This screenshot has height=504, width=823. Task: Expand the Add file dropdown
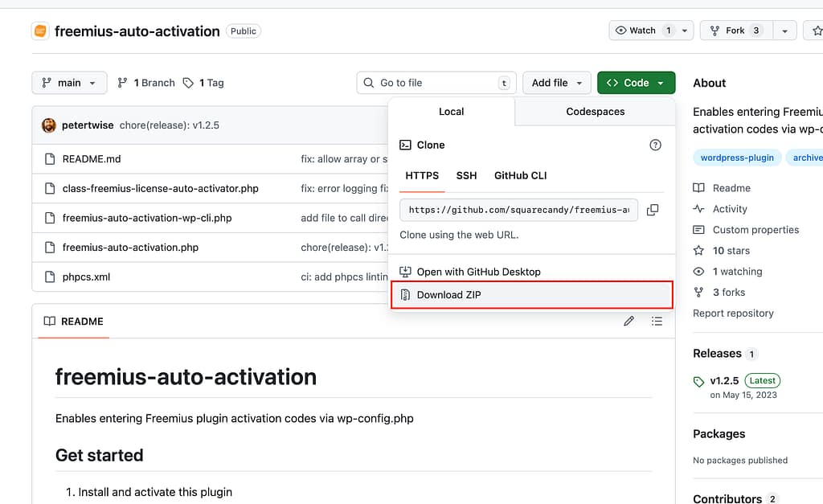[x=557, y=83]
